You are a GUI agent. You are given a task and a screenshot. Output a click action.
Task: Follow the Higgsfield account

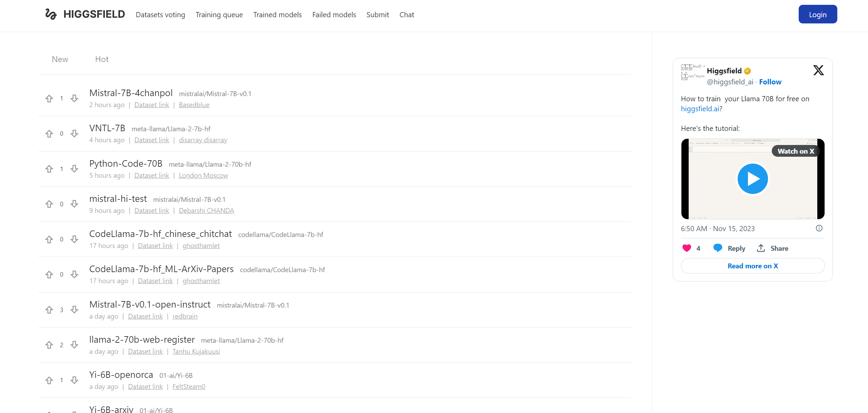(770, 82)
